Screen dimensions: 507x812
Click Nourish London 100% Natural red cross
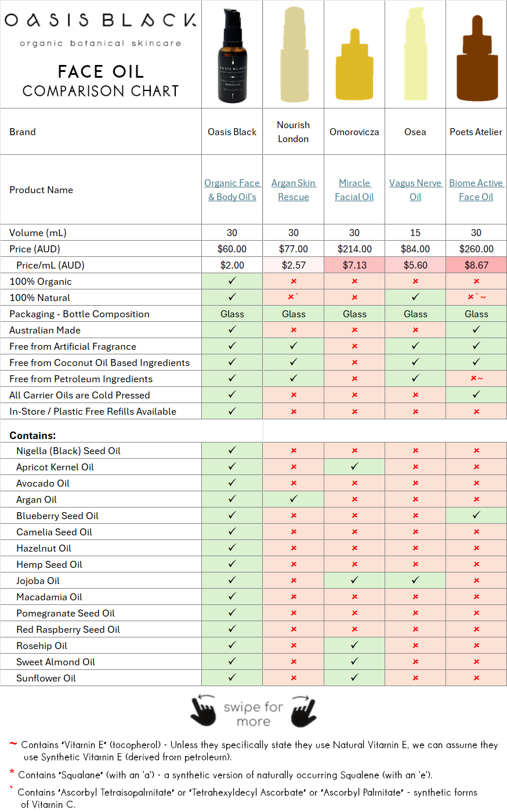point(291,297)
